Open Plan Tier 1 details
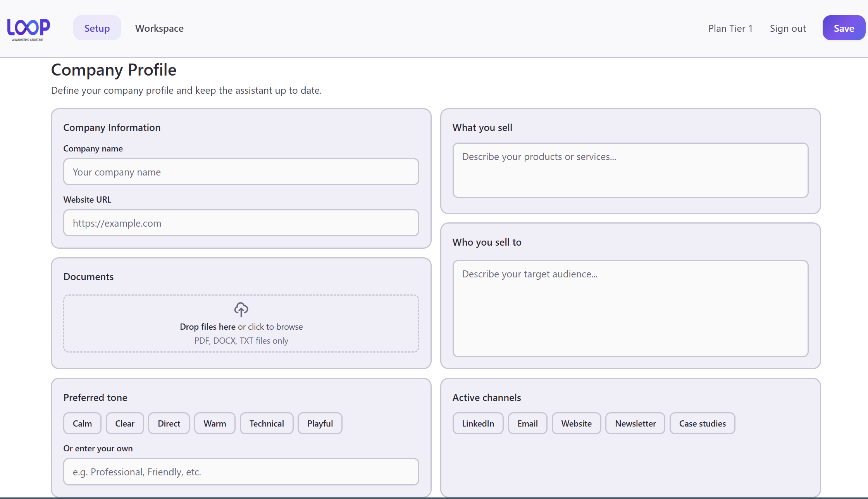 (x=730, y=28)
